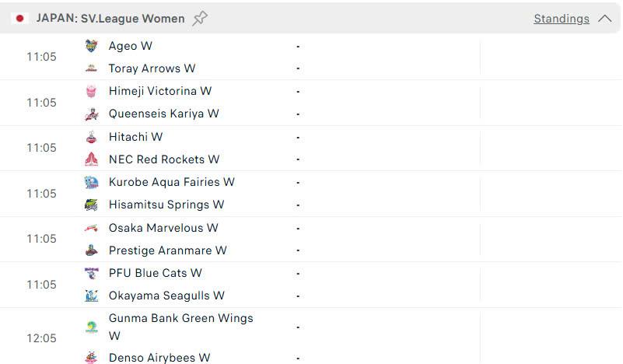Collapse the SV.League Women section
Image resolution: width=623 pixels, height=364 pixels.
click(605, 19)
